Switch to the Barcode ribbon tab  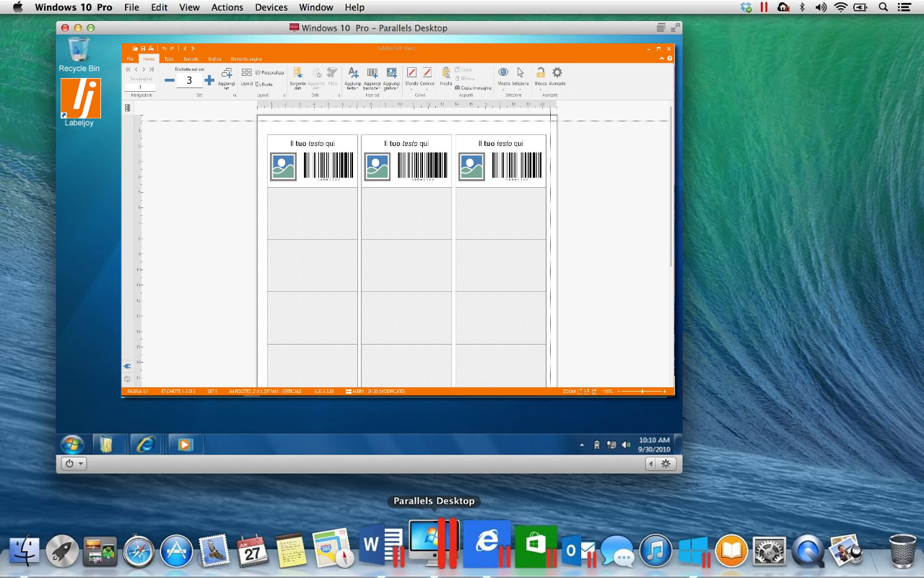pyautogui.click(x=191, y=59)
